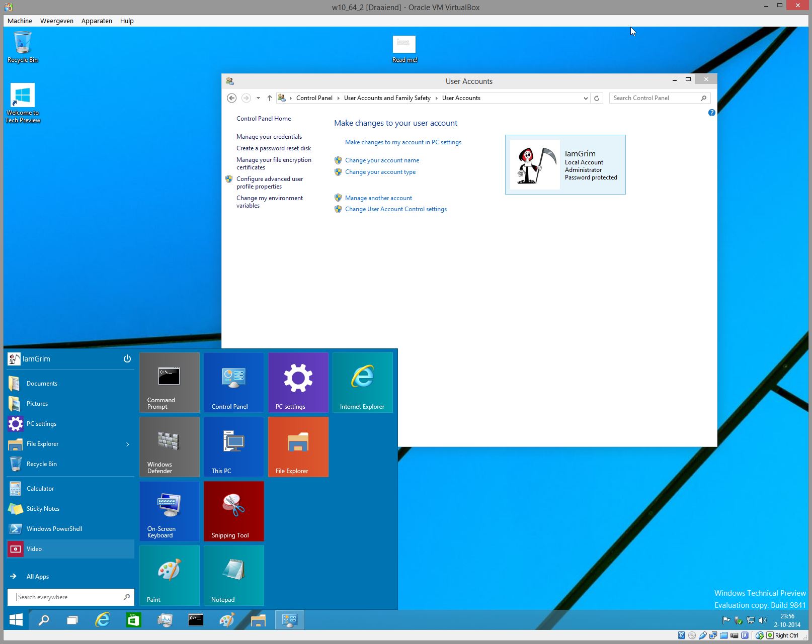Screen dimensions: 812x644
Task: Expand the recent locations dropdown arrow
Action: coord(258,98)
